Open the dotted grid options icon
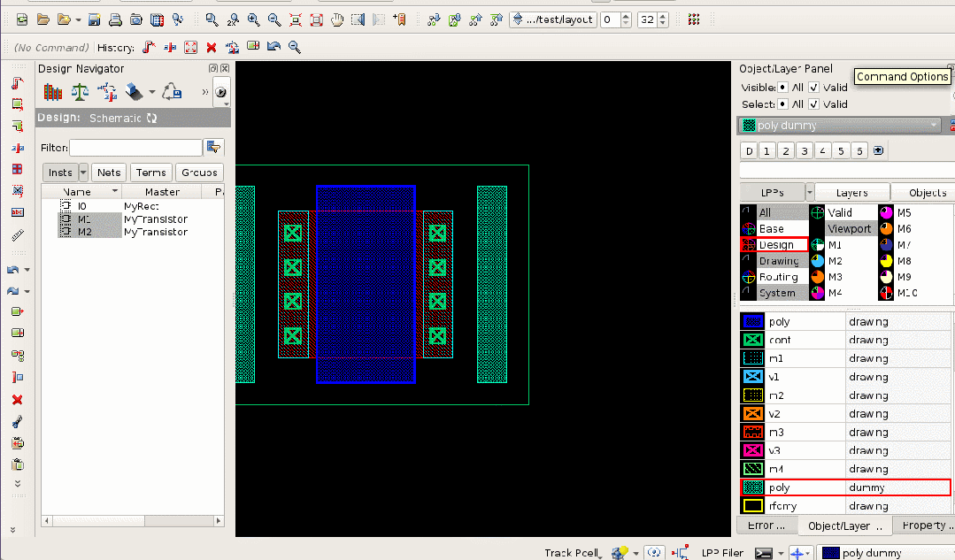955x560 pixels. [x=694, y=19]
